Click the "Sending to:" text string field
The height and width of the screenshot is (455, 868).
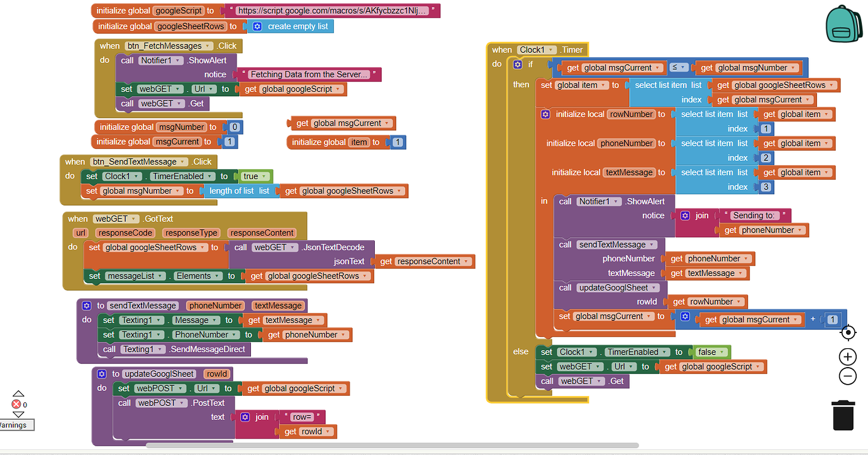[x=755, y=216]
